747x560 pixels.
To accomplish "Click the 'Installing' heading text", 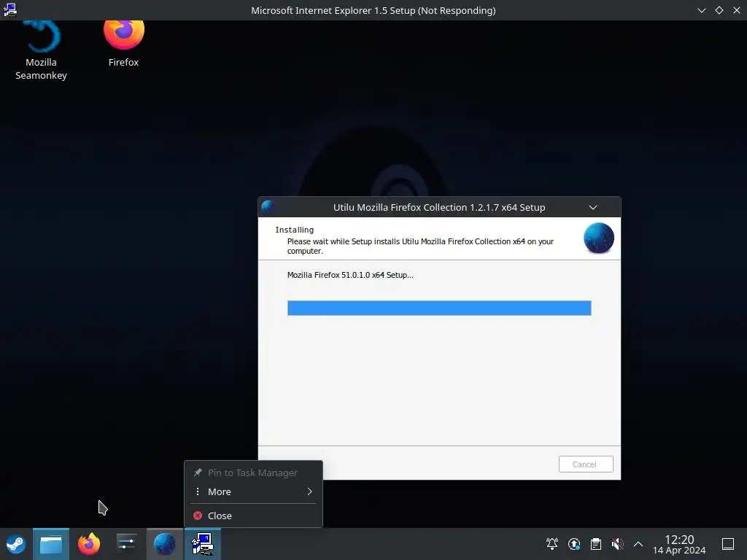I will [x=295, y=230].
